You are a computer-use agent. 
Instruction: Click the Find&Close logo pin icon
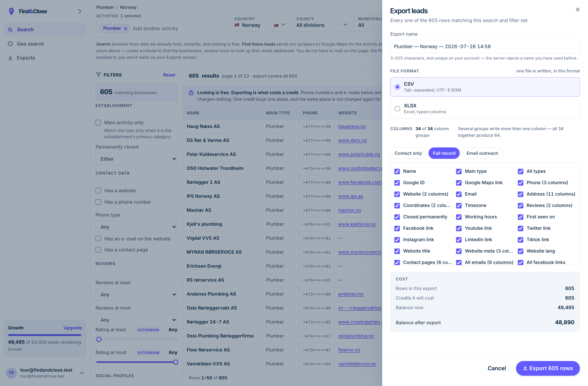[11, 11]
